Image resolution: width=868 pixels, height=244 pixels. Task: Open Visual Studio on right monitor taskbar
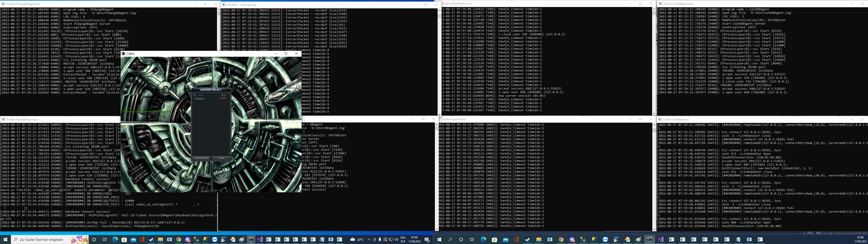coord(660,240)
